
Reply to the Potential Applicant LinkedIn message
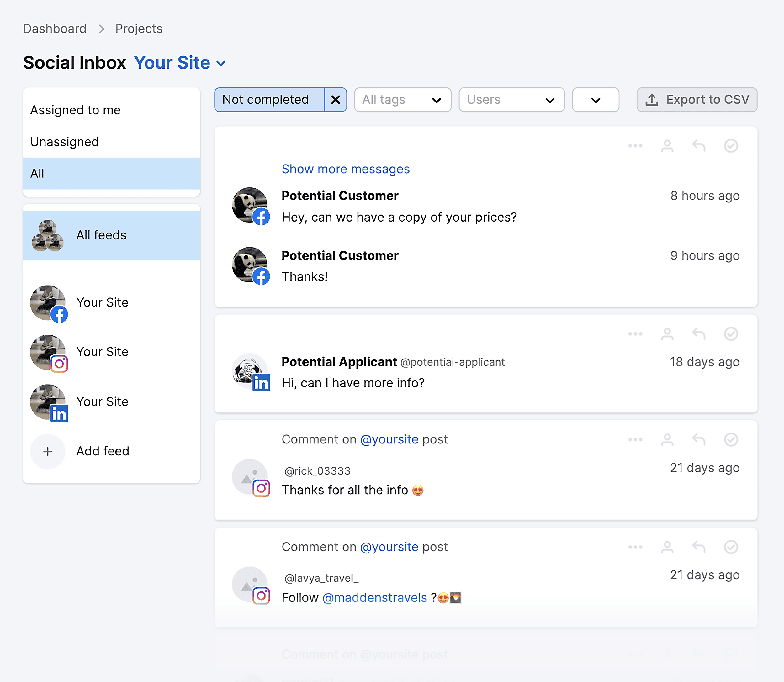coord(699,334)
